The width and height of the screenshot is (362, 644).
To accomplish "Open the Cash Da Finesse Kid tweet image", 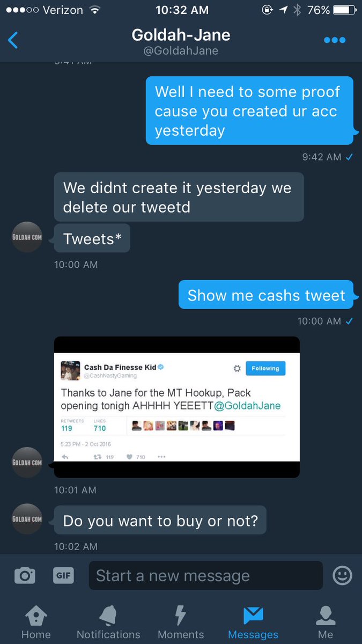I will tap(177, 407).
